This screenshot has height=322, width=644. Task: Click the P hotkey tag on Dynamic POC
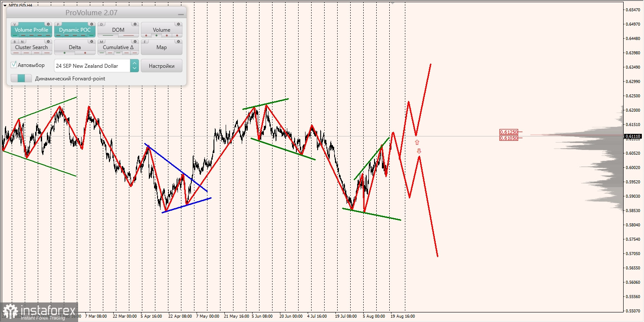click(58, 24)
